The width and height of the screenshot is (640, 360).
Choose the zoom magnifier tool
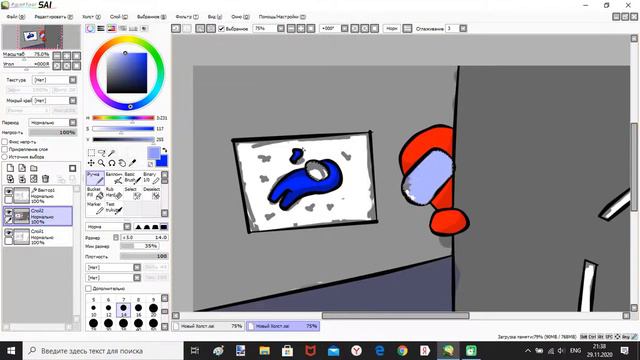101,163
